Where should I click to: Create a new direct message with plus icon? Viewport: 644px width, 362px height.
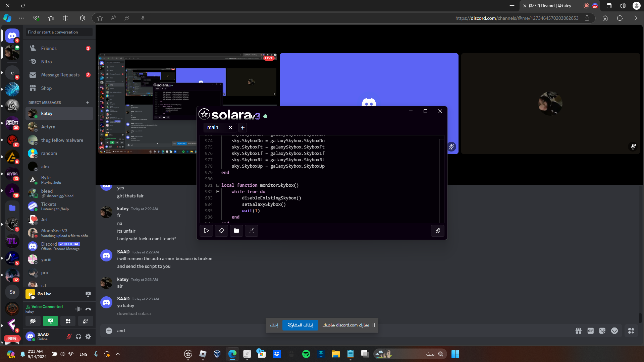click(x=88, y=103)
